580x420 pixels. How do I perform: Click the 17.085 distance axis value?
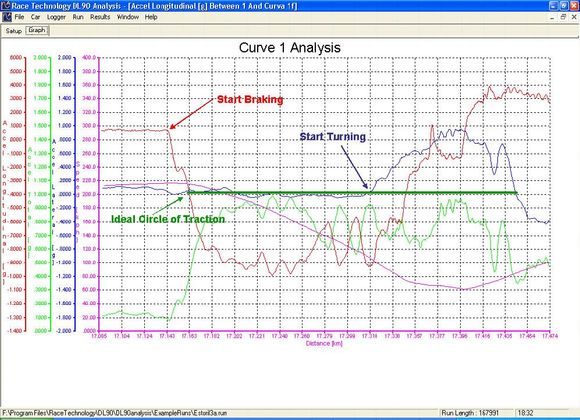(x=99, y=336)
